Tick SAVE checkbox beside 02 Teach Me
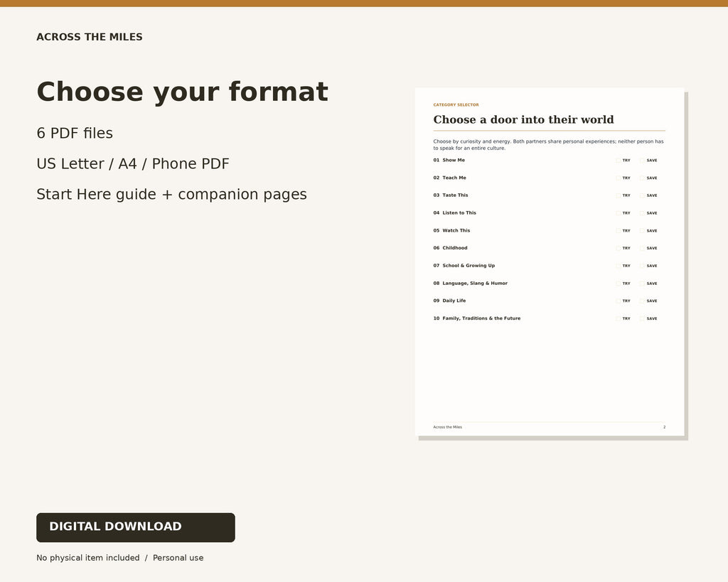 coord(643,178)
